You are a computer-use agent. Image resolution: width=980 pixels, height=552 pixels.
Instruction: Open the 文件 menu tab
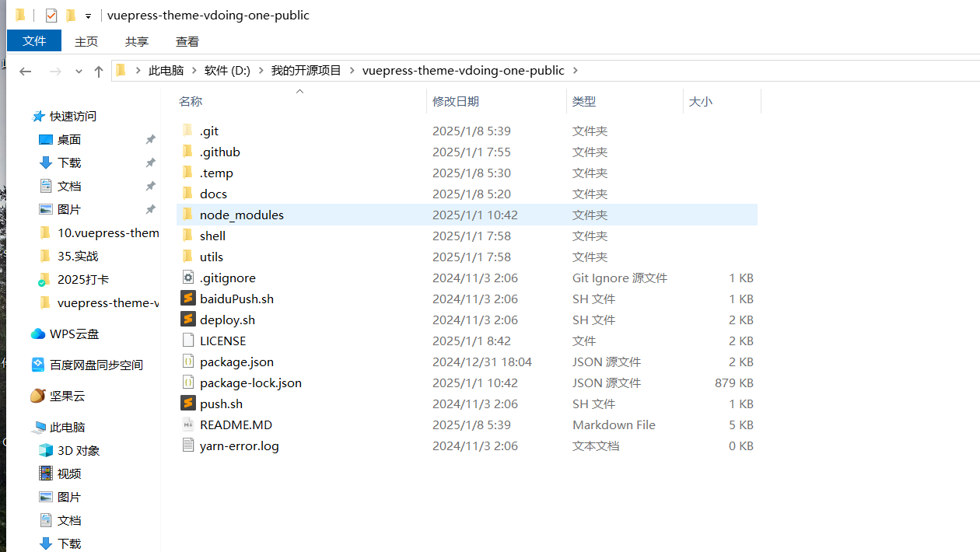(34, 40)
